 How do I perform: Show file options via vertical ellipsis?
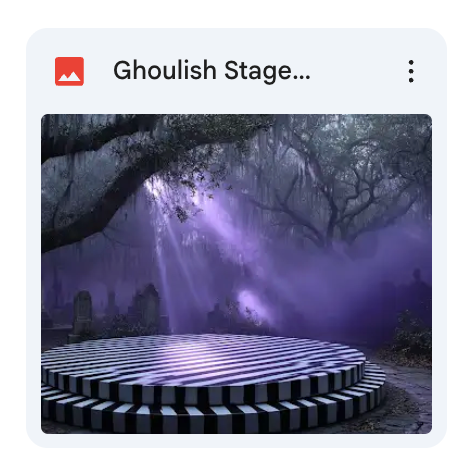point(411,71)
